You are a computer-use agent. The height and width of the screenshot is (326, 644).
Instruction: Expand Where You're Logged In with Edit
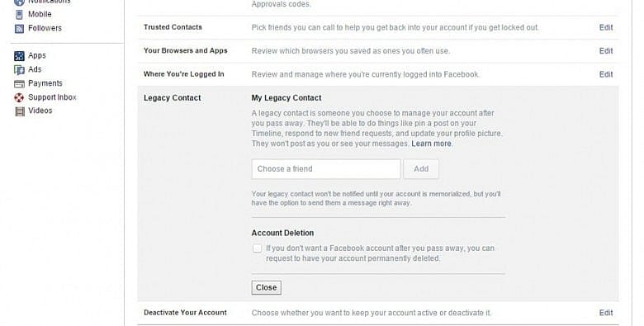click(606, 74)
